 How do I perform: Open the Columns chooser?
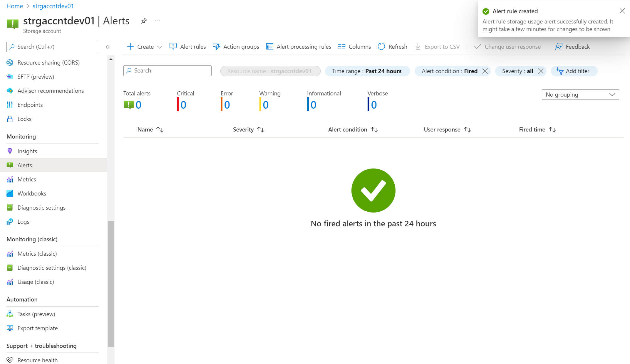(x=354, y=47)
